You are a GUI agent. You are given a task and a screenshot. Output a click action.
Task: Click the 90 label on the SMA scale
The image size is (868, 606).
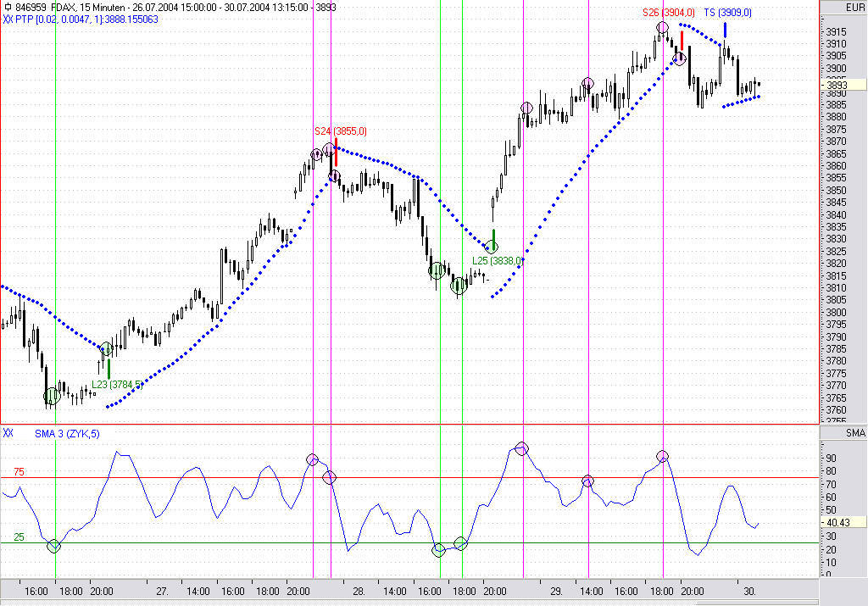[x=831, y=459]
